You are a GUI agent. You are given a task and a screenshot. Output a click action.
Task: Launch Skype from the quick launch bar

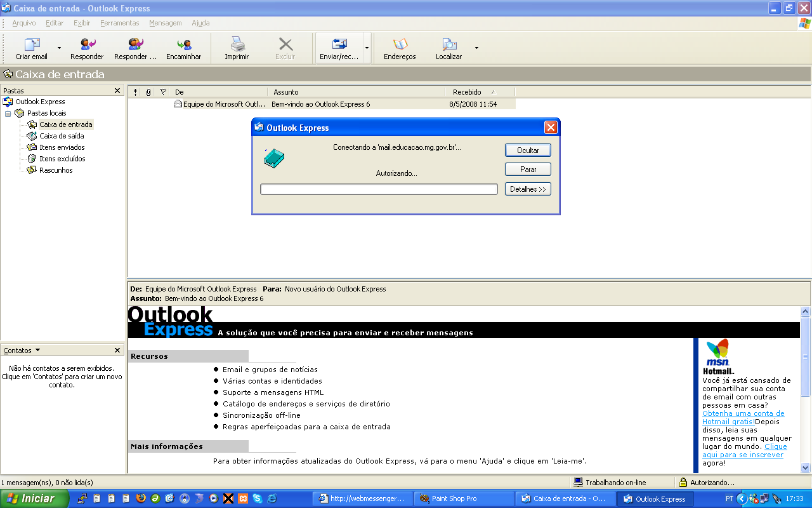pos(257,498)
